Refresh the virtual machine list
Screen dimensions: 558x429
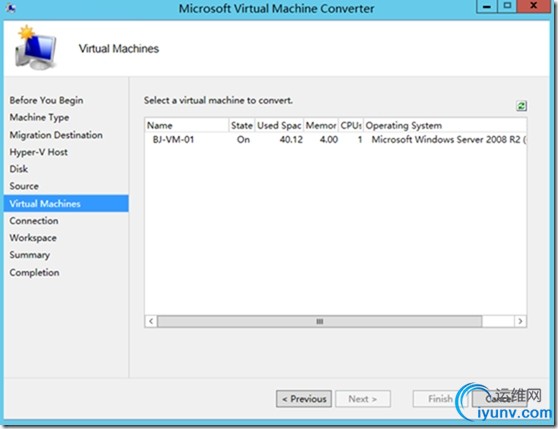click(521, 106)
